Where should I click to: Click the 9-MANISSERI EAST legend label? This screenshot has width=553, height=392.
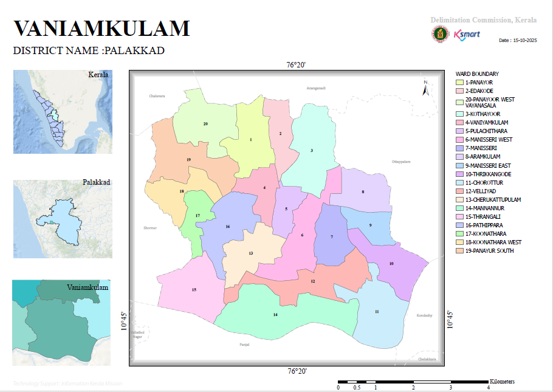[488, 165]
